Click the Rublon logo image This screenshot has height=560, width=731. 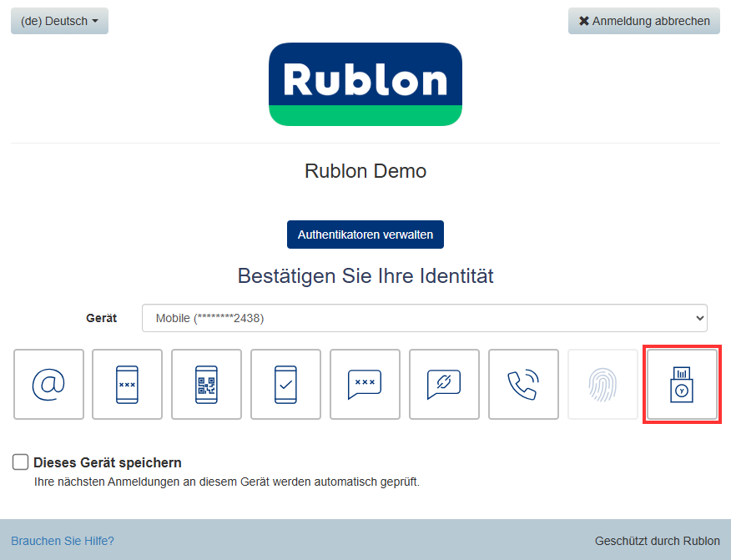tap(365, 84)
